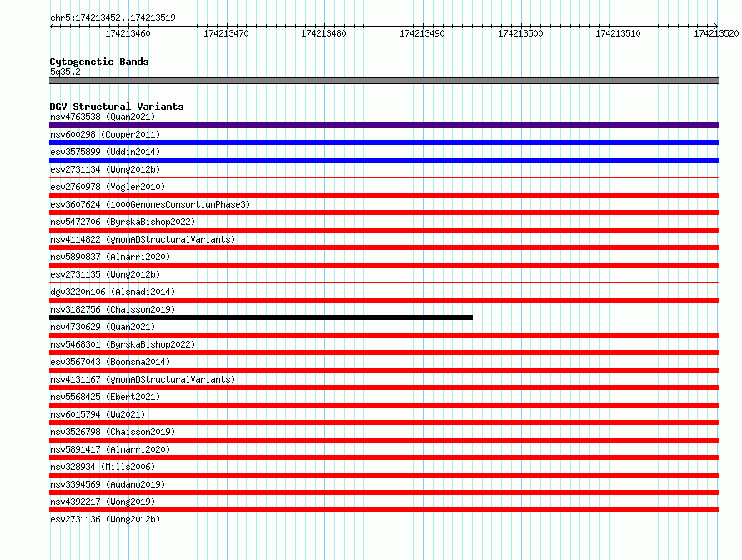Select the purple nsv4763538 variant bar
Viewport: 742px width, 560px height.
(384, 125)
